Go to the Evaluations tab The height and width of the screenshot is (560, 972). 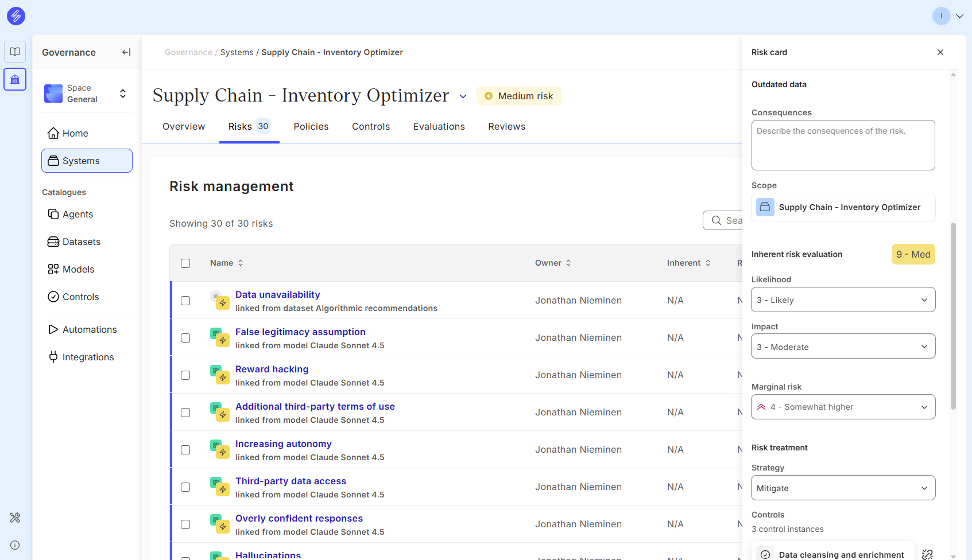(439, 127)
